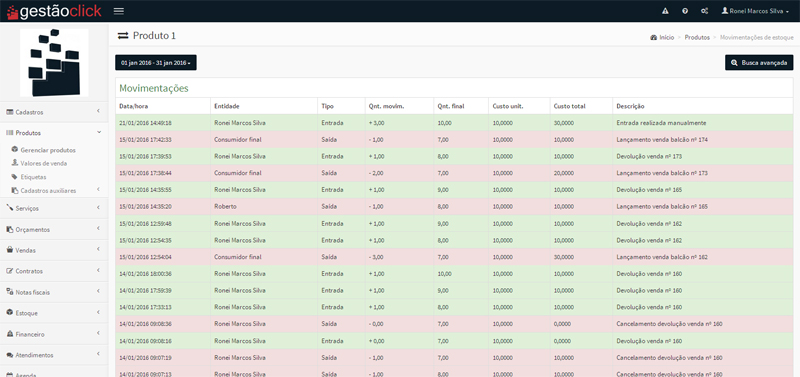
Task: Open the settings gears icon
Action: pyautogui.click(x=704, y=11)
